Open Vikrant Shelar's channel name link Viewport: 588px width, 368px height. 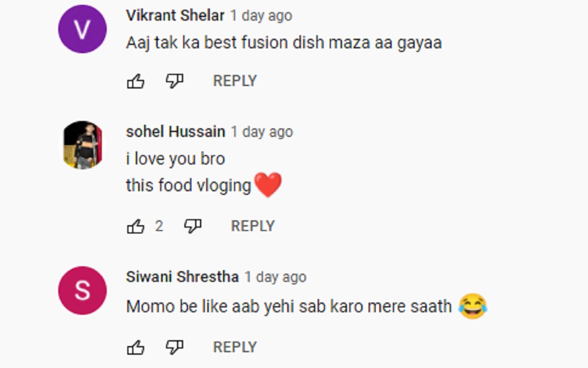pos(175,16)
